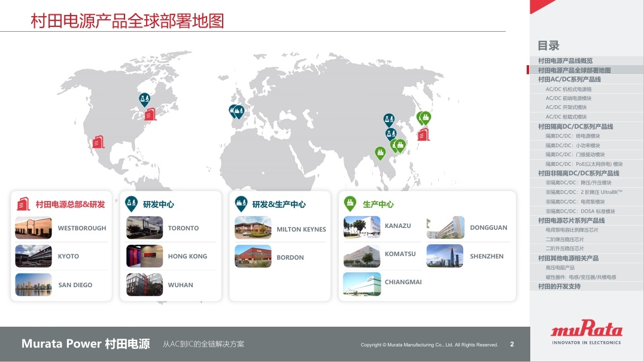Click the HONG KONG label
The height and width of the screenshot is (362, 644).
click(187, 256)
